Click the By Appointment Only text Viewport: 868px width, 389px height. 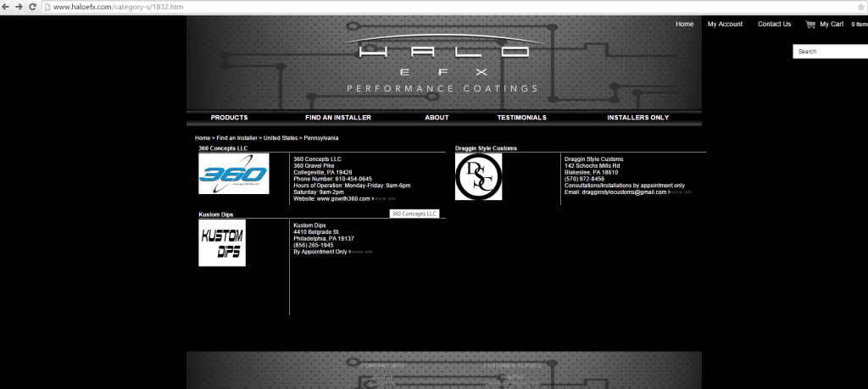tap(320, 252)
